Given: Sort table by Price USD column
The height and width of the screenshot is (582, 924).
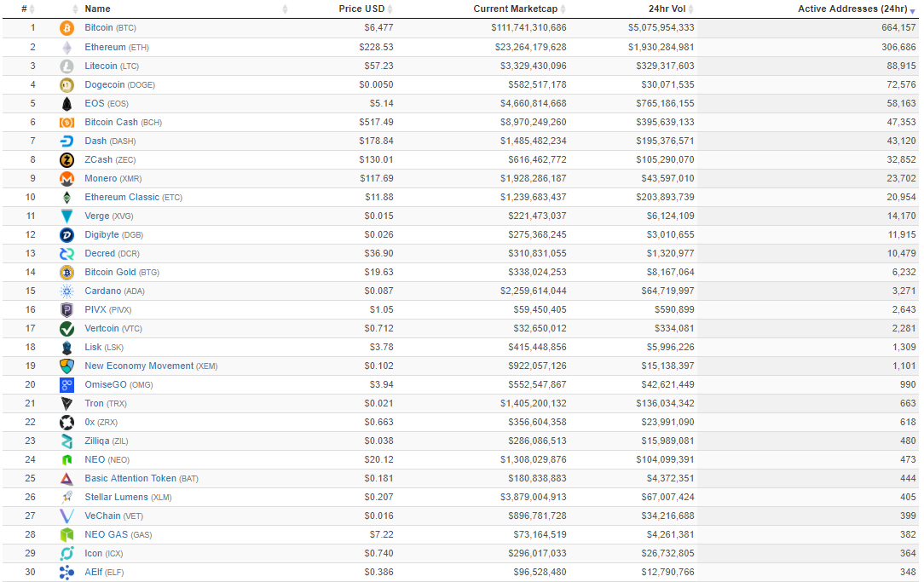Looking at the screenshot, I should [366, 9].
